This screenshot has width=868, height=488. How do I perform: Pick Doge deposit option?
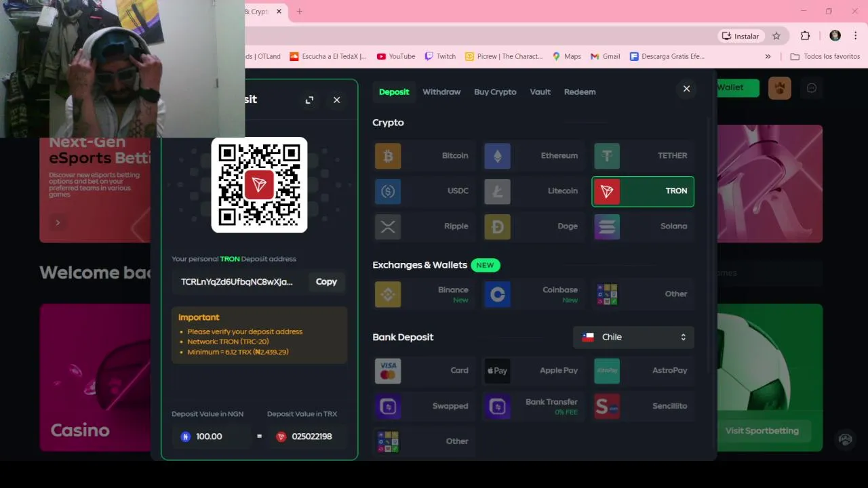click(532, 226)
